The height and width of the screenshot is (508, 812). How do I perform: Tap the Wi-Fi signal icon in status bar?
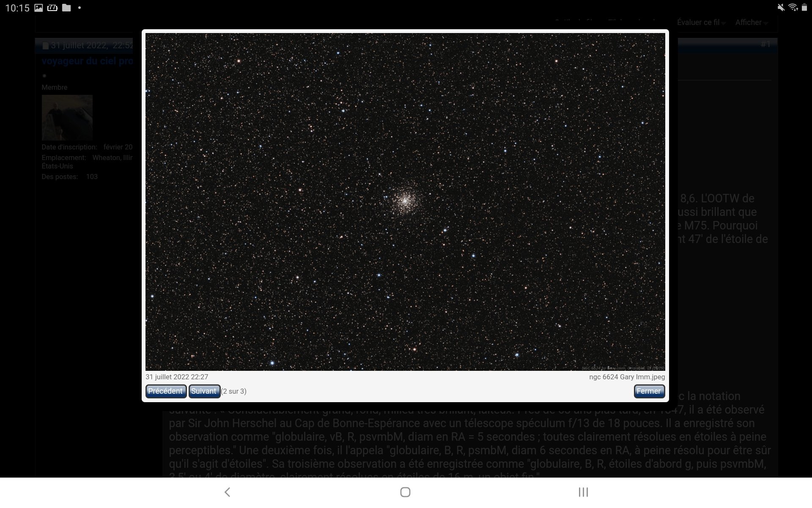pos(793,8)
